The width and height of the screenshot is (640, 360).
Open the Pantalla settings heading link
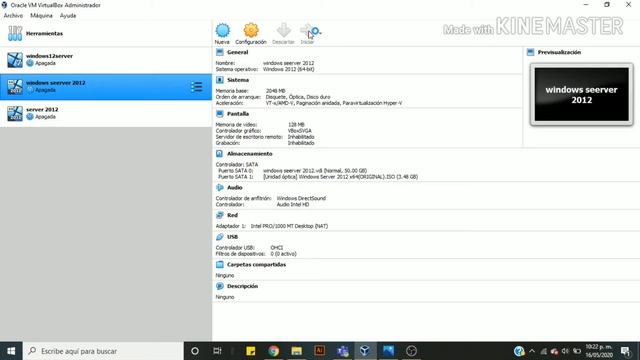point(238,113)
